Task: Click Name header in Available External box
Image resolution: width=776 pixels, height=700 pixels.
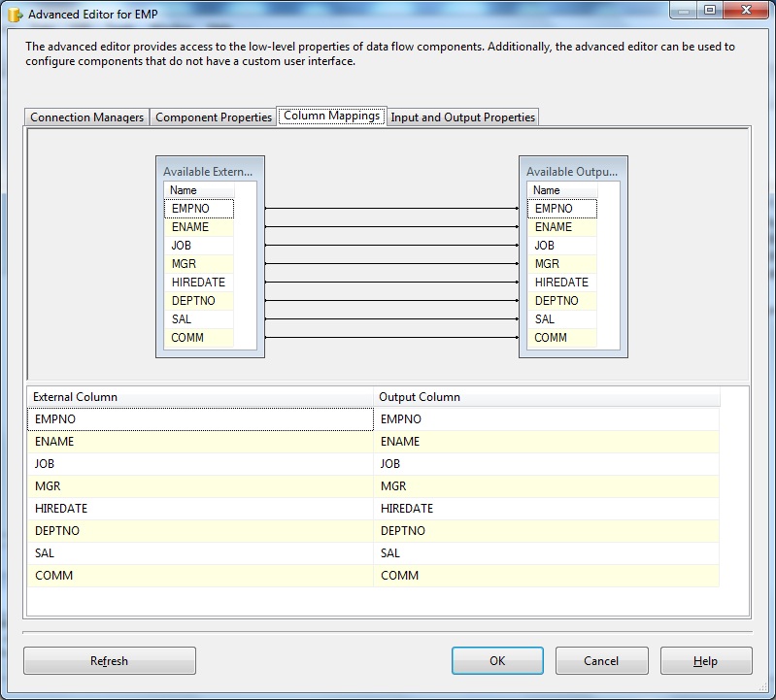Action: pyautogui.click(x=199, y=190)
